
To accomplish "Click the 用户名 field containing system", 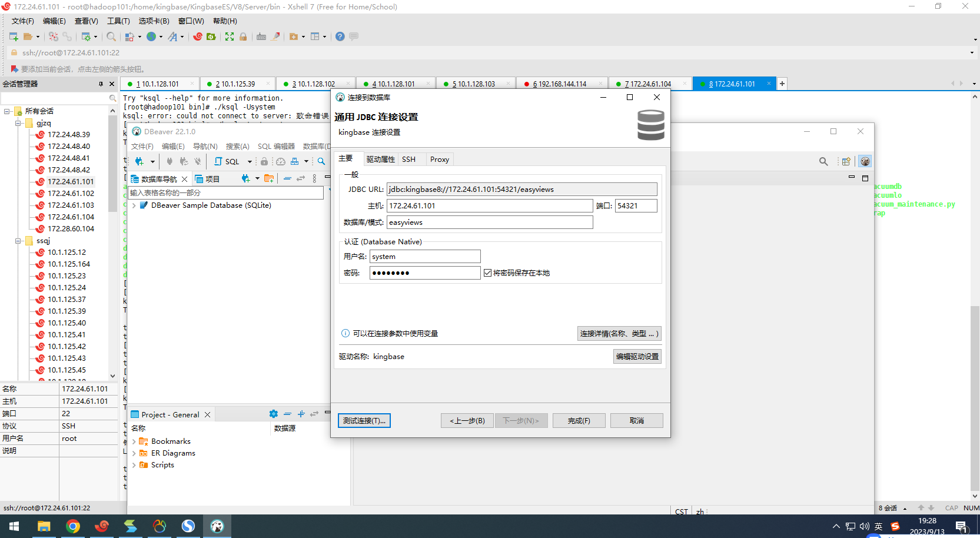I will click(425, 256).
